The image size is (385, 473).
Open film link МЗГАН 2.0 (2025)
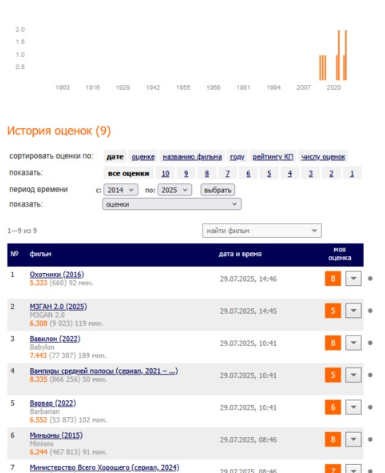58,306
